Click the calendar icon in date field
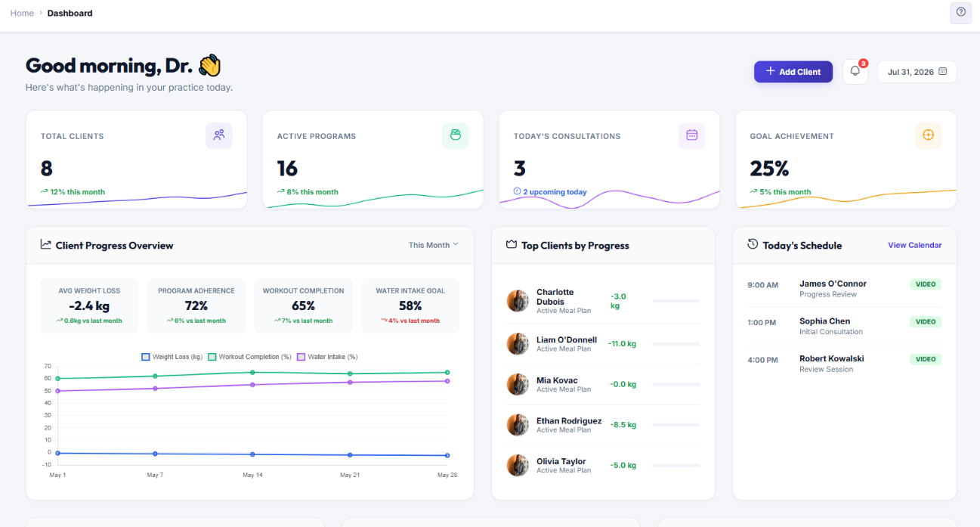The image size is (980, 527). pos(942,72)
